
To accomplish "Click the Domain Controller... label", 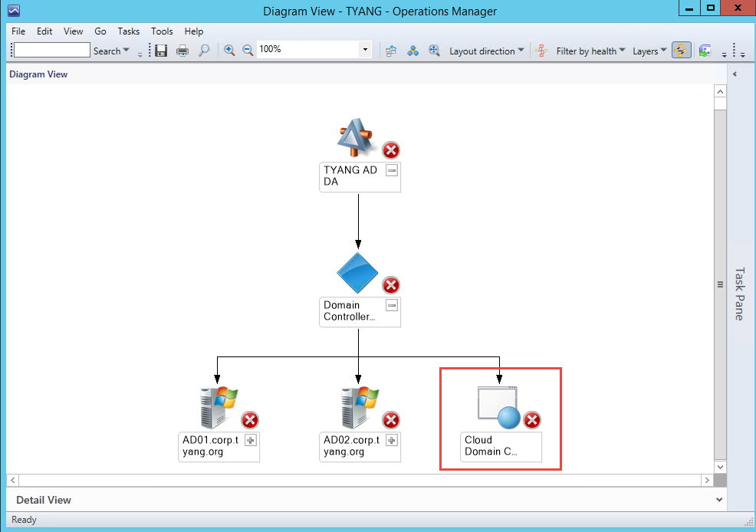I will coord(349,310).
